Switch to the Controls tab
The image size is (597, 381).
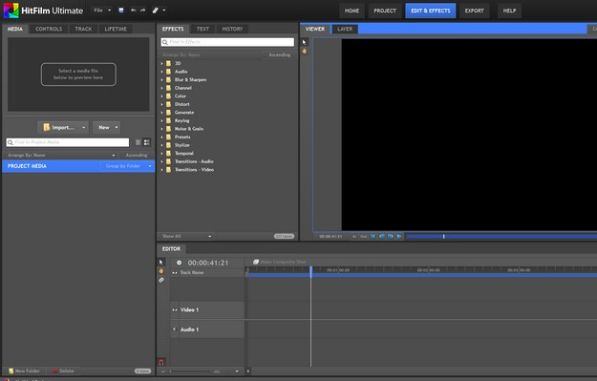coord(48,29)
